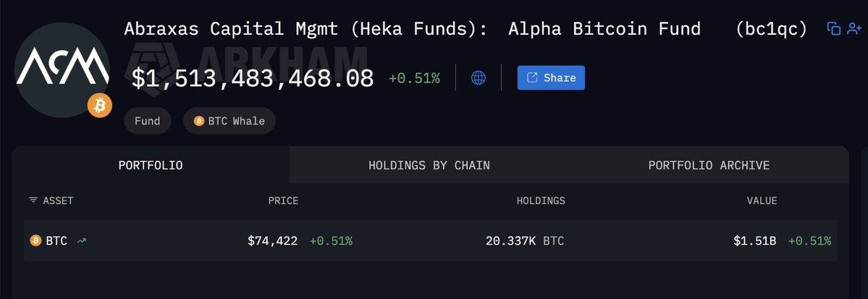Image resolution: width=868 pixels, height=299 pixels.
Task: Switch to the PORTFOLIO tab
Action: point(151,166)
